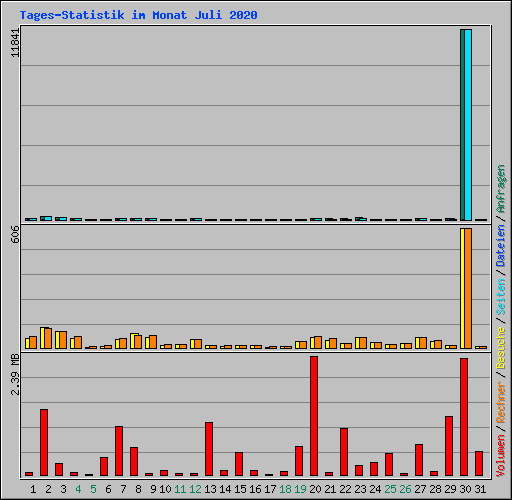Click the red volume bar above day 20
Screen dimensions: 512x500
pyautogui.click(x=314, y=416)
